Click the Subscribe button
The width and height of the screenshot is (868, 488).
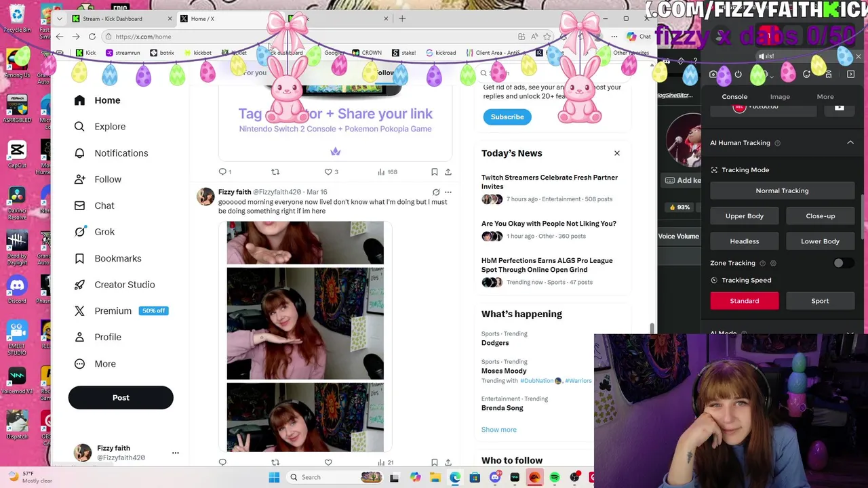pos(507,117)
